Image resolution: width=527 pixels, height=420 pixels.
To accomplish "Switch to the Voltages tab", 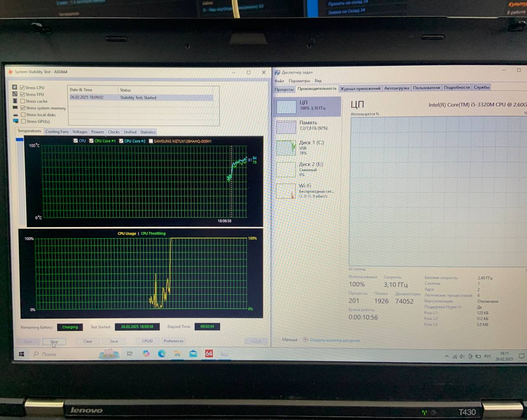I will pyautogui.click(x=80, y=132).
